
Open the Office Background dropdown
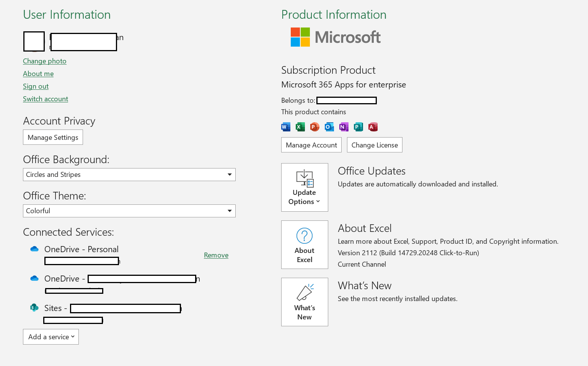pos(129,175)
